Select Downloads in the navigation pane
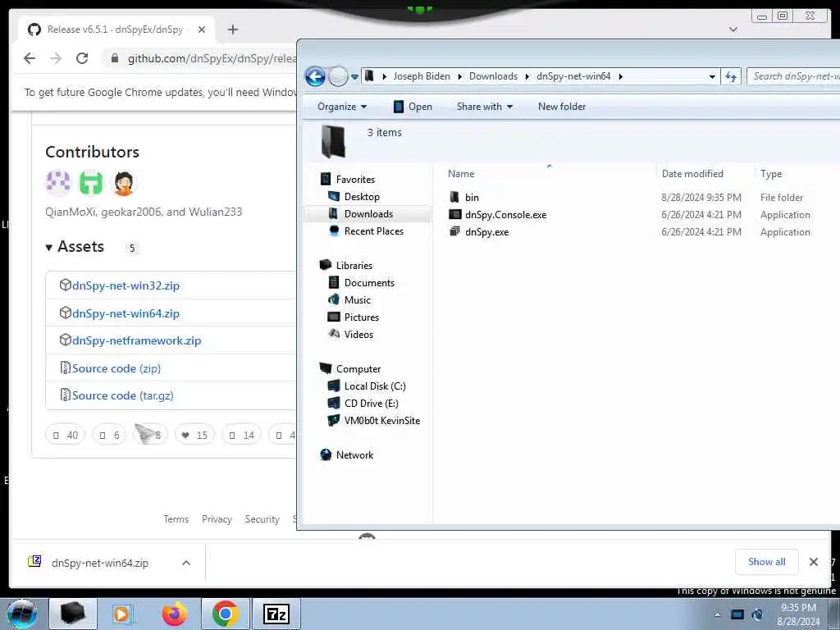 [368, 214]
